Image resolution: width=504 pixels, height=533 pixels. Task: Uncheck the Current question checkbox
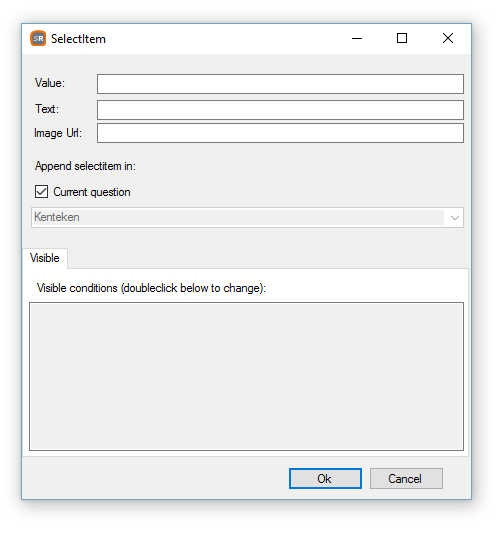pyautogui.click(x=41, y=192)
